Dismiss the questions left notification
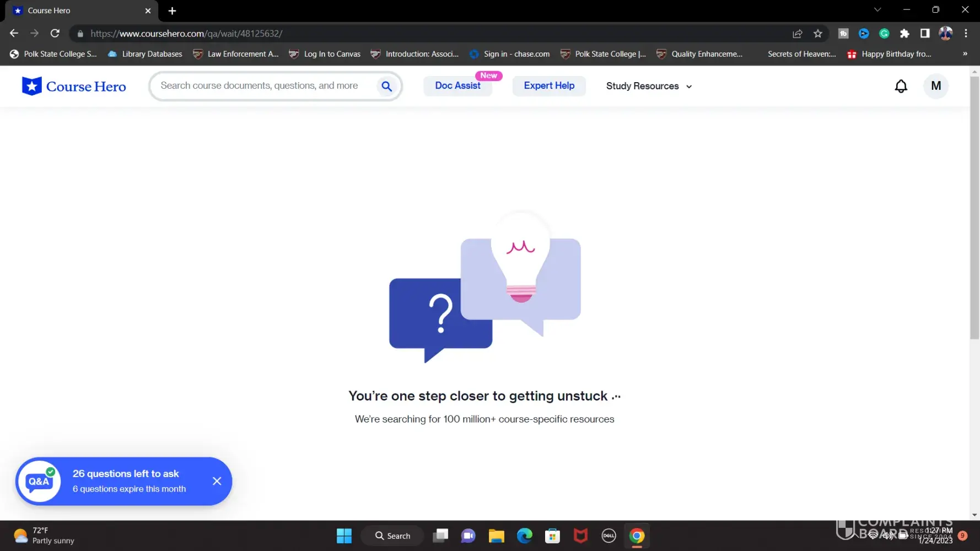This screenshot has height=551, width=980. point(217,481)
